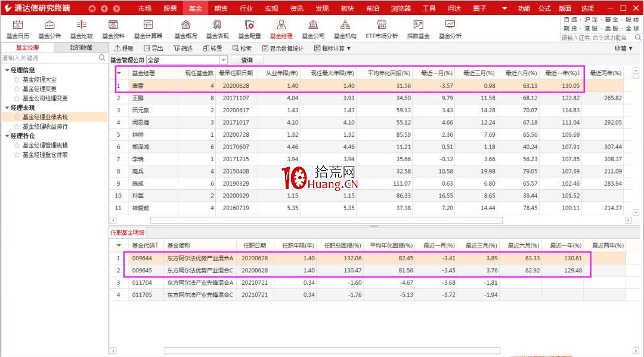The height and width of the screenshot is (357, 644).
Task: Collapse the 经理表现 tree group
Action: (7, 108)
